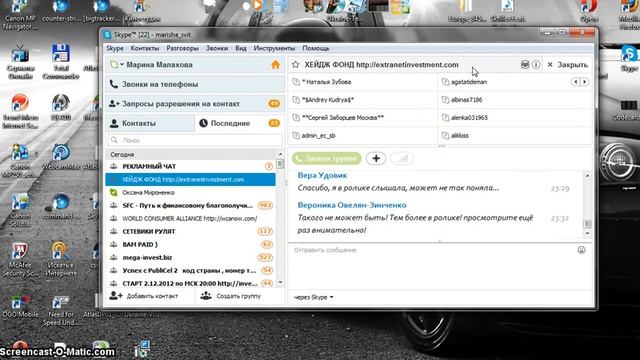This screenshot has height=360, width=640.
Task: Open Звонки на телефоны
Action: pyautogui.click(x=195, y=84)
